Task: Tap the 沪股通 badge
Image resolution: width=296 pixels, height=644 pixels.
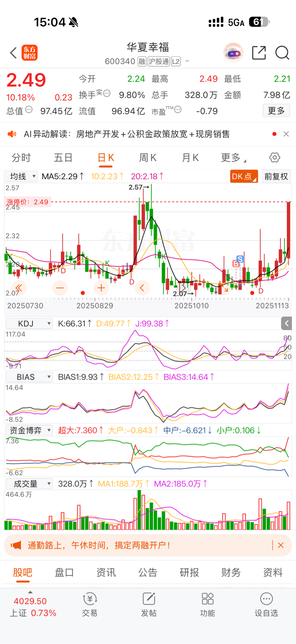Action: pyautogui.click(x=159, y=61)
